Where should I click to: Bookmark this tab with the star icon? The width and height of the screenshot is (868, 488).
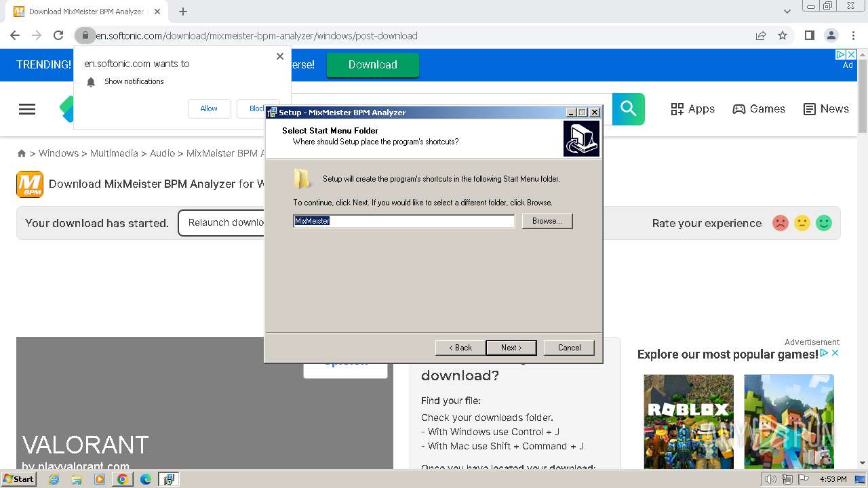pyautogui.click(x=783, y=35)
